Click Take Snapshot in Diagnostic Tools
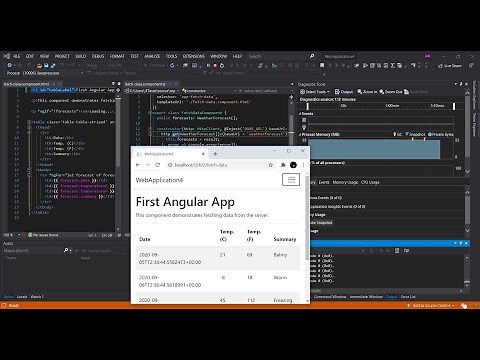 tap(321, 222)
